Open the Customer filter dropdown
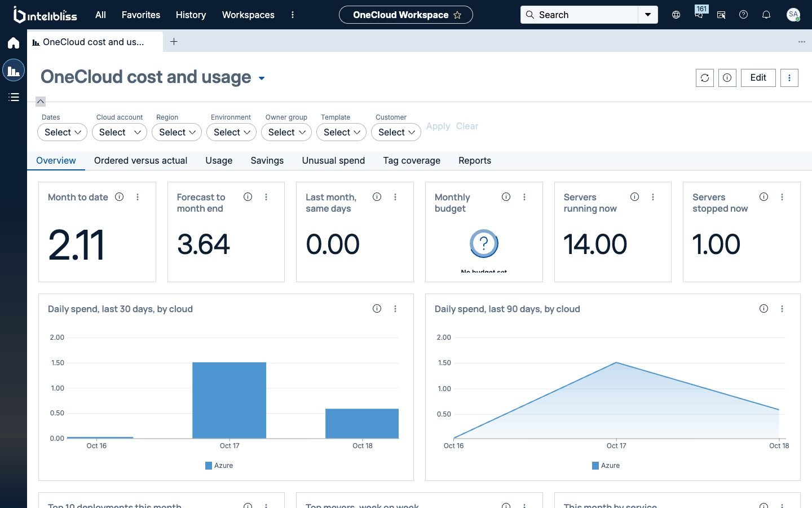Viewport: 812px width, 508px height. 396,132
